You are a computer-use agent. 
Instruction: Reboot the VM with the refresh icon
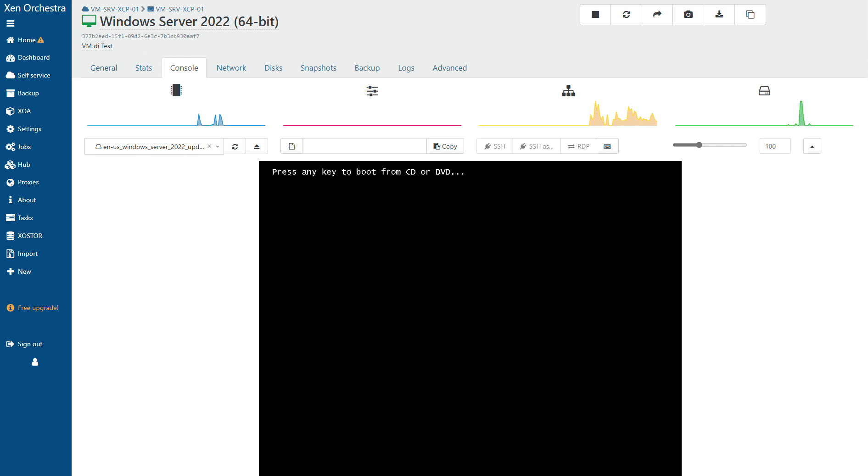[x=626, y=15]
